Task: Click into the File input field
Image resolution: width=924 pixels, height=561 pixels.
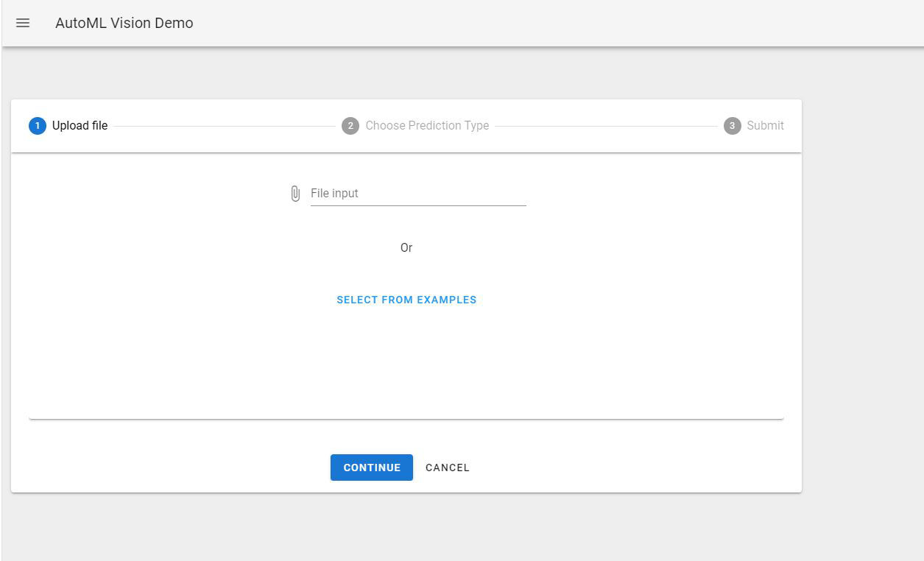Action: tap(418, 194)
